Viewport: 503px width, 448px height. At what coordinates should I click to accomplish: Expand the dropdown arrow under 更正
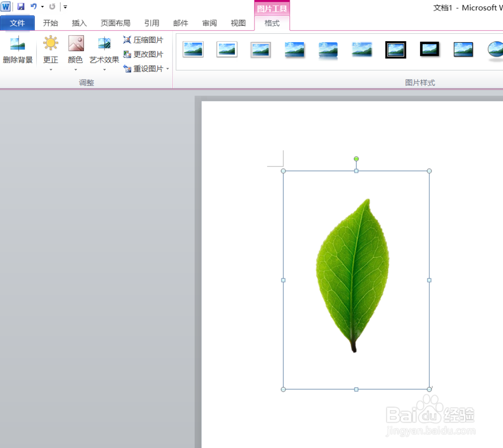tap(51, 69)
